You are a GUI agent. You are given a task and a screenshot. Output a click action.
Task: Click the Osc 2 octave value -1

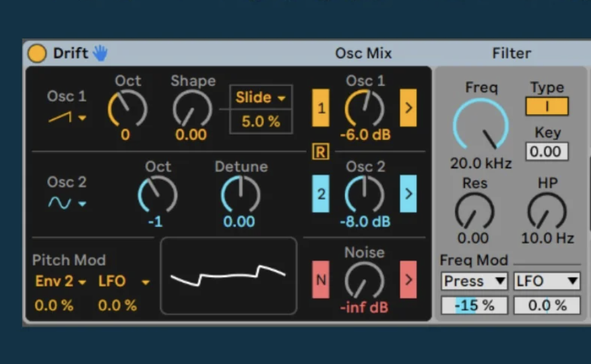155,222
